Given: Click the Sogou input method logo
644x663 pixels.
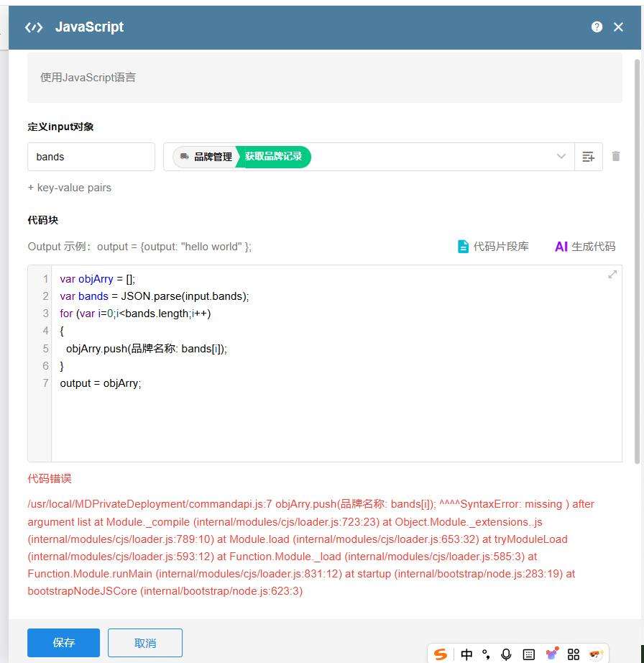Looking at the screenshot, I should click(441, 654).
